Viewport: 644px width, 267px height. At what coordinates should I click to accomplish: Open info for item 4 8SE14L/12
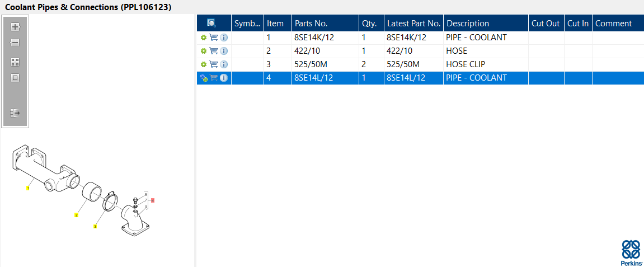click(224, 78)
